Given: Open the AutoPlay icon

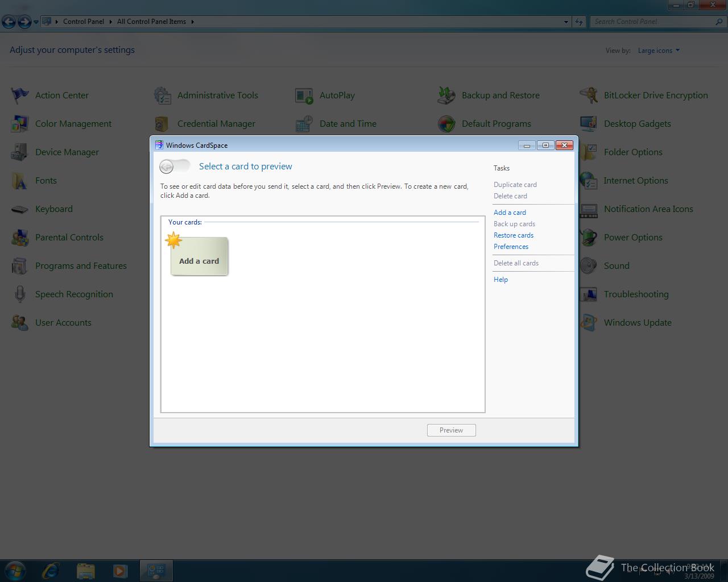Looking at the screenshot, I should pos(304,95).
